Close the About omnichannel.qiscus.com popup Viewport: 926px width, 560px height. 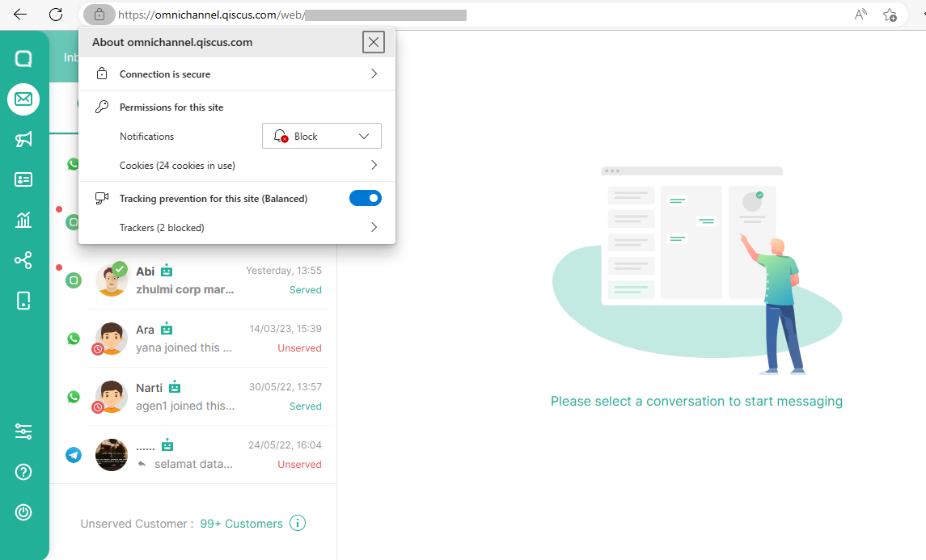(373, 43)
